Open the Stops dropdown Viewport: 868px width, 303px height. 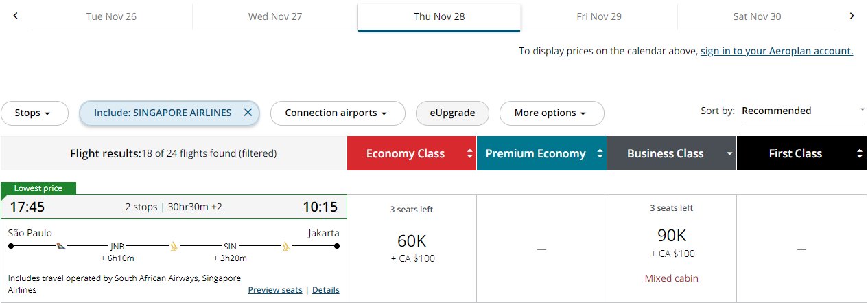[x=34, y=113]
